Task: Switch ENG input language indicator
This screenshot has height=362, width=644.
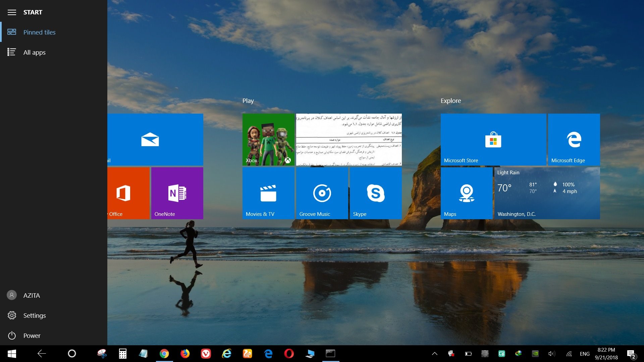Action: [585, 354]
